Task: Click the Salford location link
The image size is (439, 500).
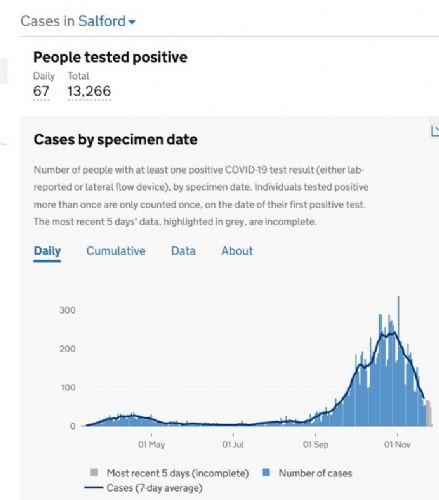Action: (x=102, y=21)
